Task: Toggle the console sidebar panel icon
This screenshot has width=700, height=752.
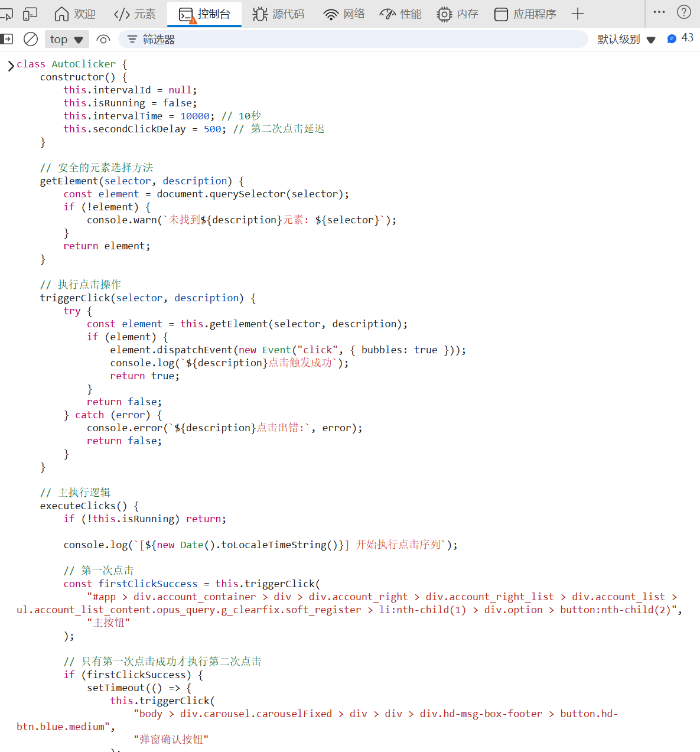Action: click(x=6, y=39)
